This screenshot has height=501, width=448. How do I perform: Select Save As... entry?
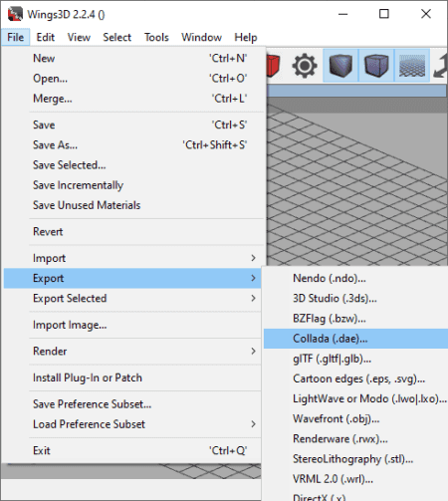coord(132,144)
